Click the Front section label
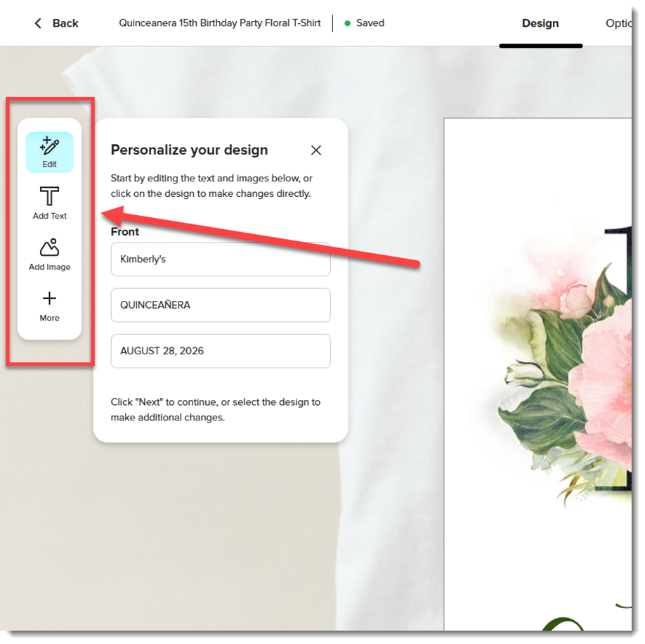Screen dimensions: 645x644 tap(125, 232)
